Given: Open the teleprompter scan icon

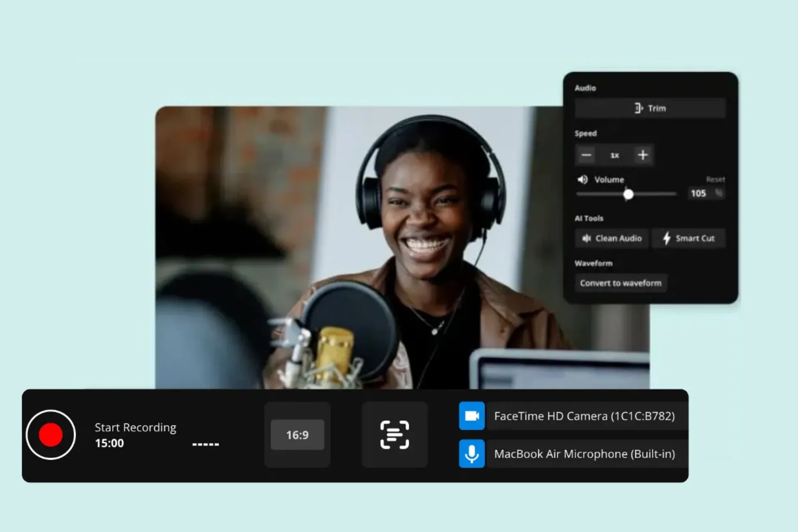Looking at the screenshot, I should pyautogui.click(x=394, y=435).
